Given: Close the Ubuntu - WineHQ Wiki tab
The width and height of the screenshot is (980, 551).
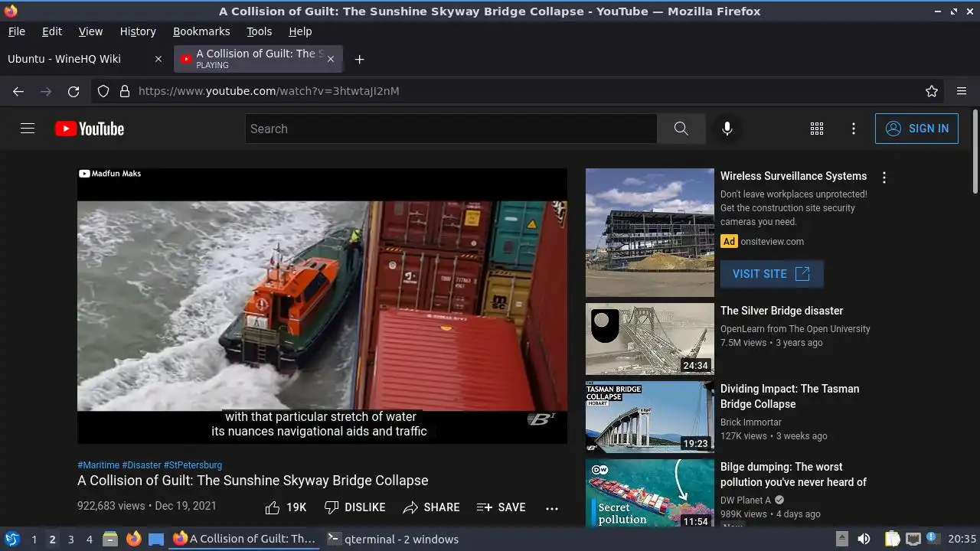Looking at the screenshot, I should 158,59.
